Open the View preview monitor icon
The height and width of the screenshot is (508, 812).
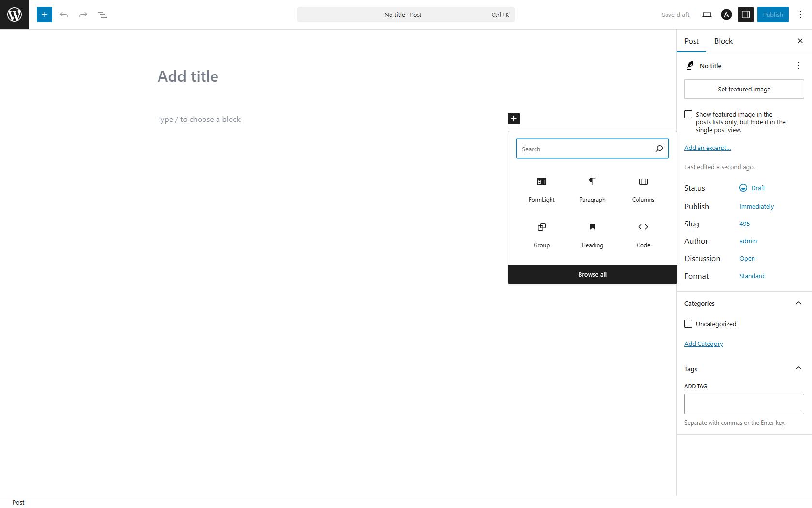tap(707, 15)
